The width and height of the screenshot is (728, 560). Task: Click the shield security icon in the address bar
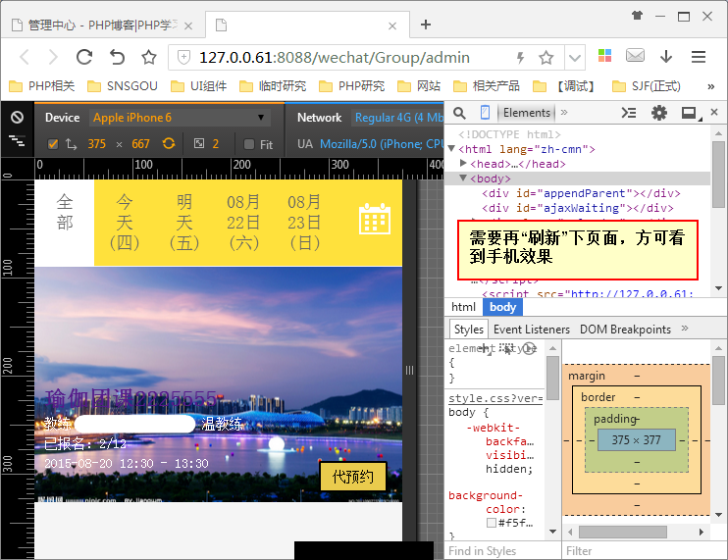183,57
